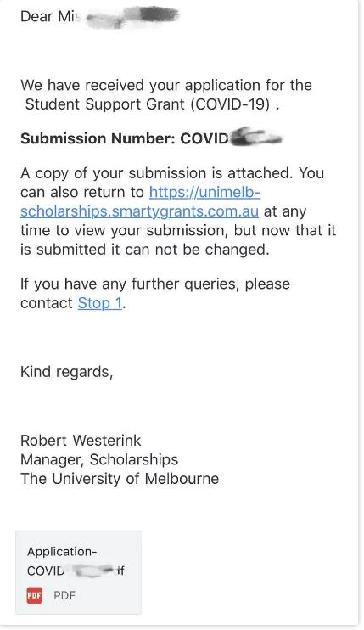Click the title Manager, Scholarships
Image resolution: width=364 pixels, height=630 pixels.
(99, 459)
